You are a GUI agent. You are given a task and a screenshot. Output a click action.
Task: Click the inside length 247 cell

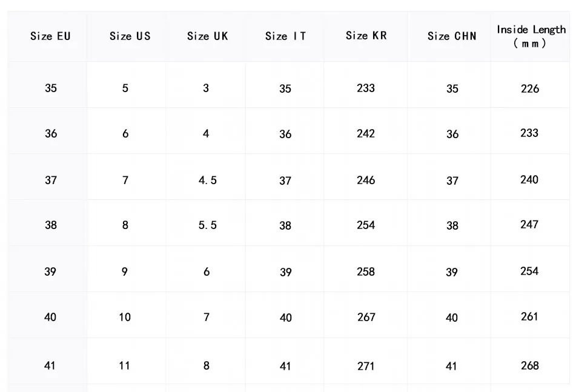point(529,224)
